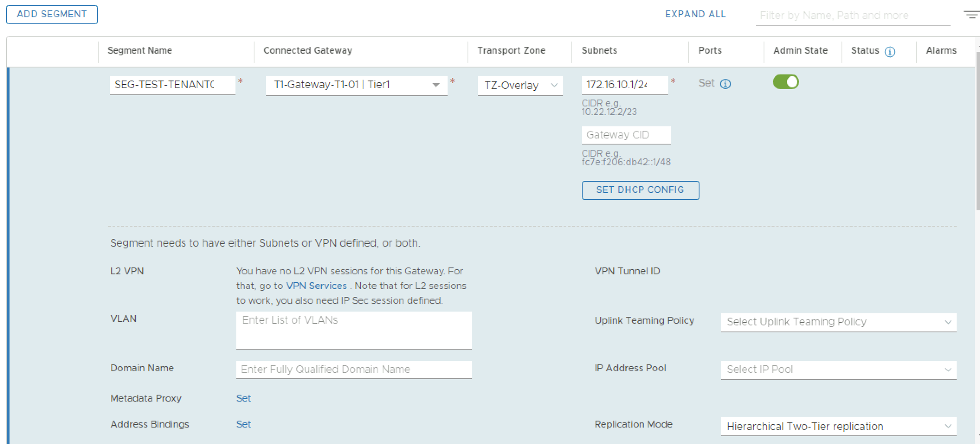Click the Filter by Name search field
Image resolution: width=980 pixels, height=444 pixels.
coord(852,16)
